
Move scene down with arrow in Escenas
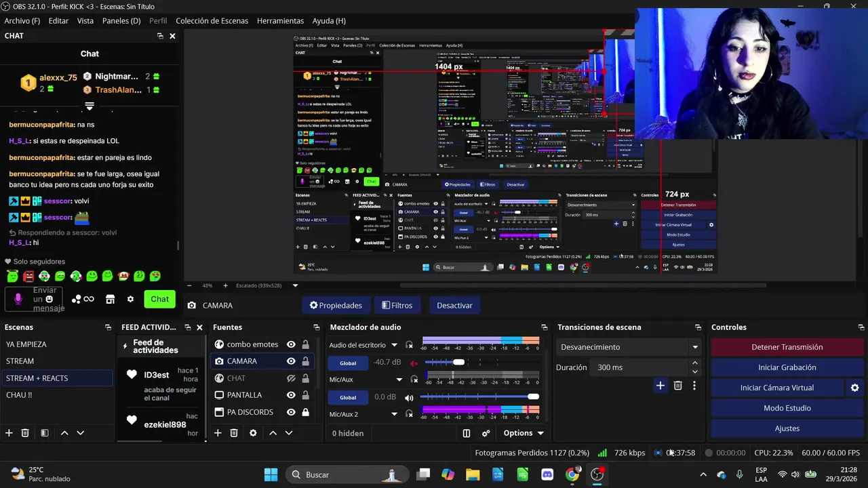pyautogui.click(x=81, y=433)
